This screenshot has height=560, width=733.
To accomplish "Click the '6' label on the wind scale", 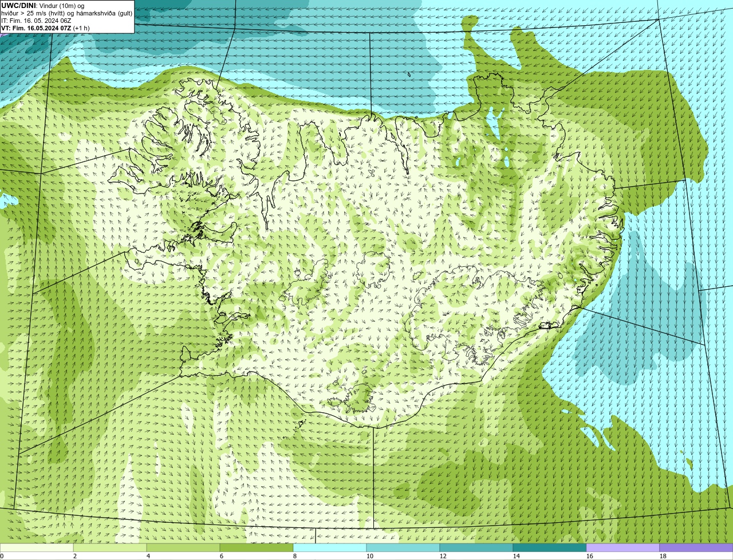I will (222, 556).
